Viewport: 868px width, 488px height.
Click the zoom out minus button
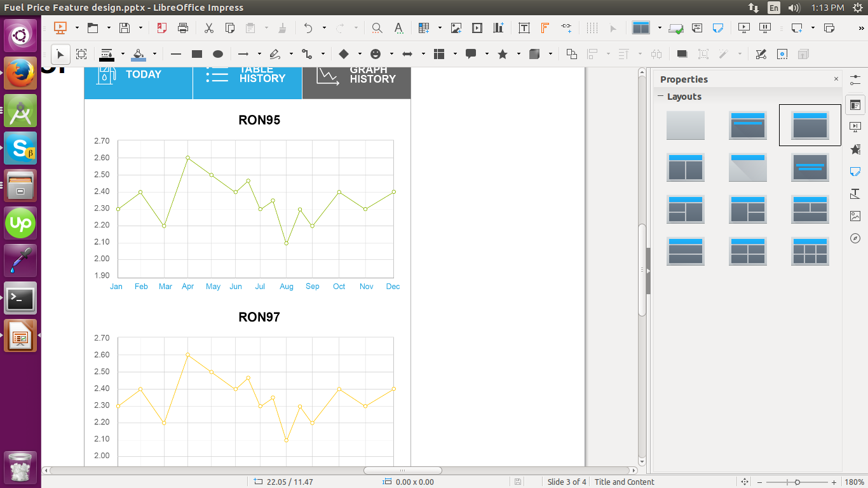pyautogui.click(x=759, y=482)
